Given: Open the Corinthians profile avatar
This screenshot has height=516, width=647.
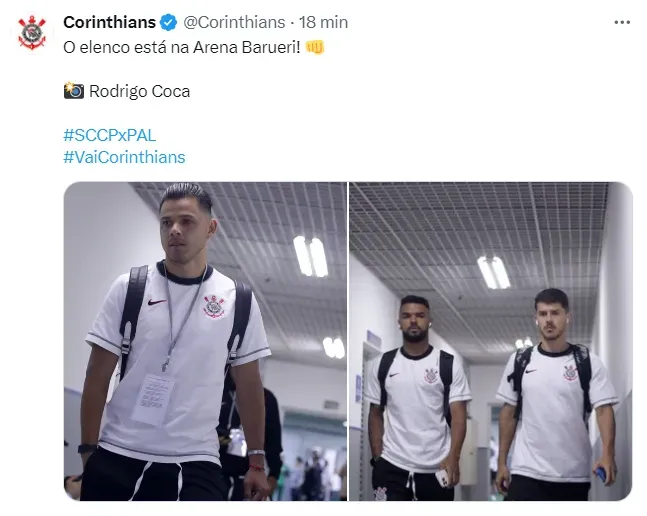Looking at the screenshot, I should coord(32,32).
